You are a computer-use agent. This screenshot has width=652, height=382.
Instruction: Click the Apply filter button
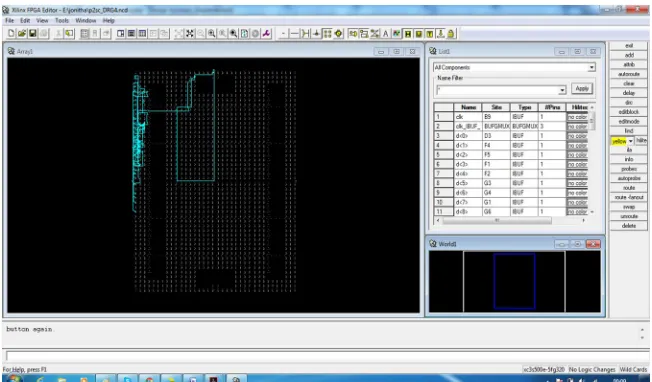pyautogui.click(x=582, y=89)
